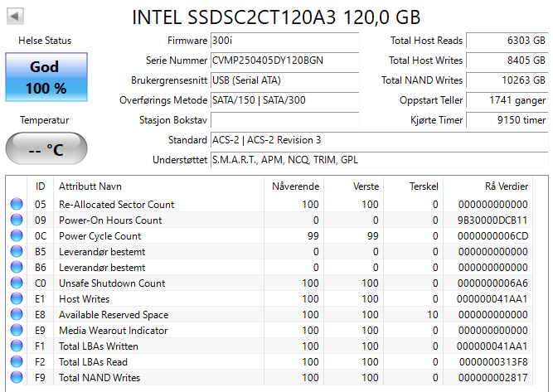Click the Understøttet features field

point(379,160)
